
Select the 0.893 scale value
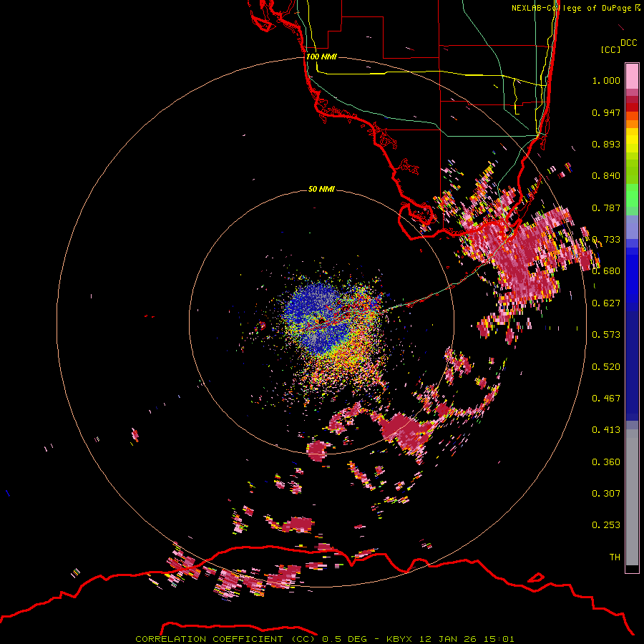(x=606, y=144)
